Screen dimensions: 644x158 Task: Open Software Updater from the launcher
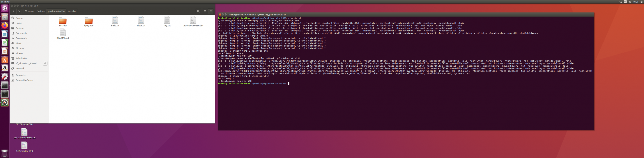pyautogui.click(x=5, y=102)
